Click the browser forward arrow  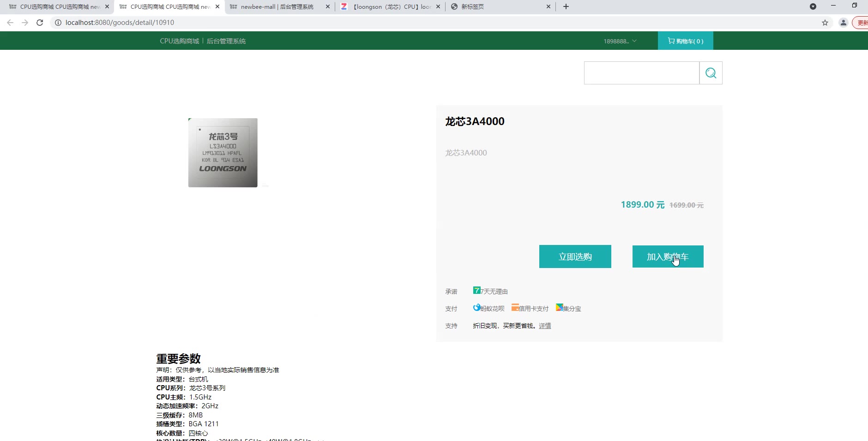(x=25, y=23)
